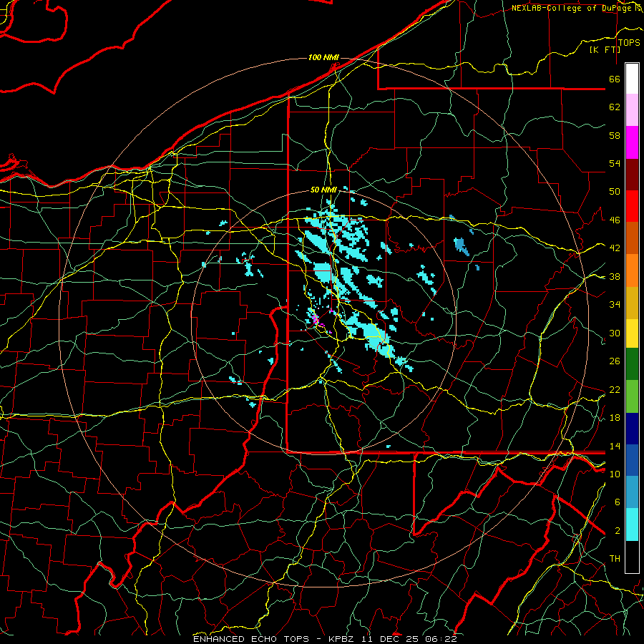This screenshot has height=644, width=644.
Task: Click the 10 legend value label
Action: point(615,474)
